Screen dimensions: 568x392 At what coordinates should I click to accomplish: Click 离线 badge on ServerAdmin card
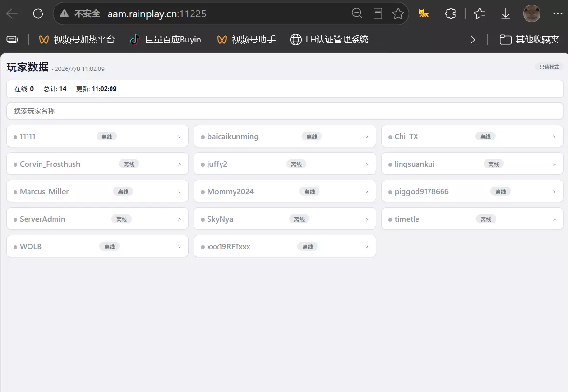(121, 219)
